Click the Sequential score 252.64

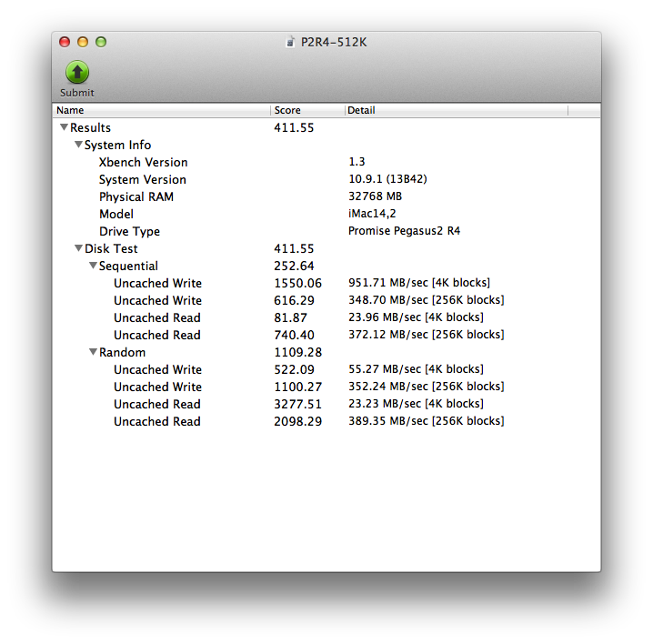coord(294,266)
